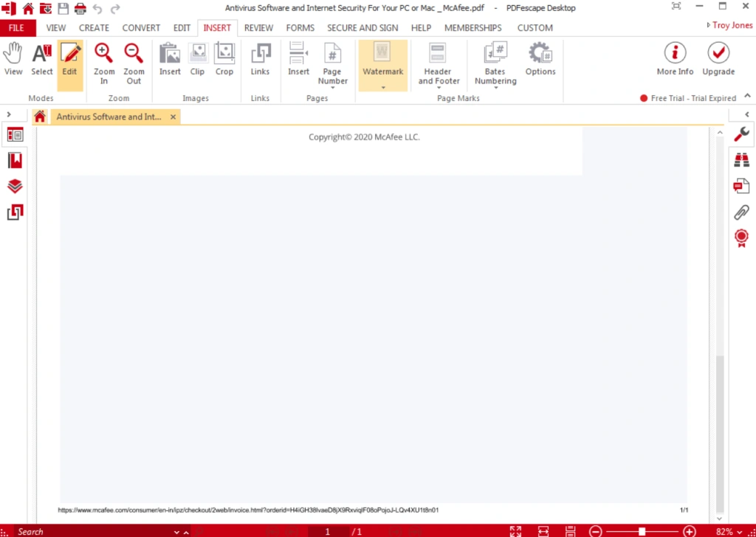Choose the Clip image tool
This screenshot has height=537, width=756.
click(197, 60)
